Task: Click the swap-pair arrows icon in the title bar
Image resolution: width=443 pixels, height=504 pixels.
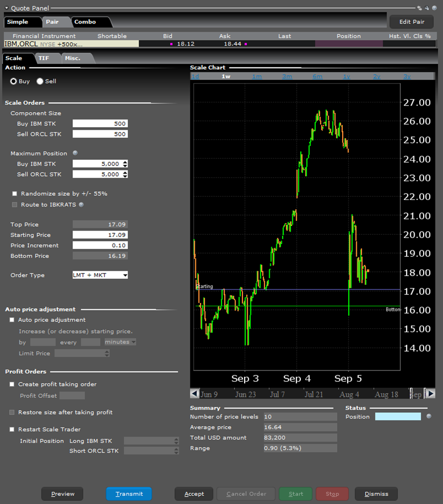Action: pos(419,8)
